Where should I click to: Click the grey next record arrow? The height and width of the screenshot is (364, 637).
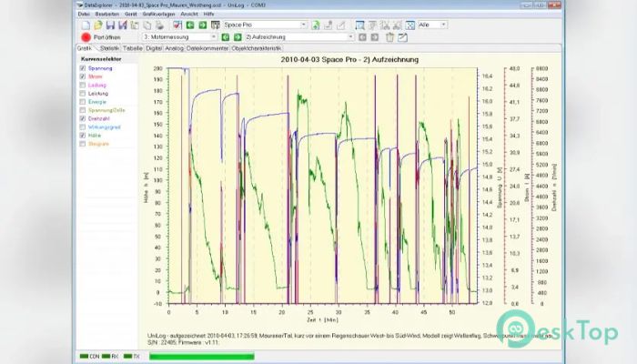[375, 37]
